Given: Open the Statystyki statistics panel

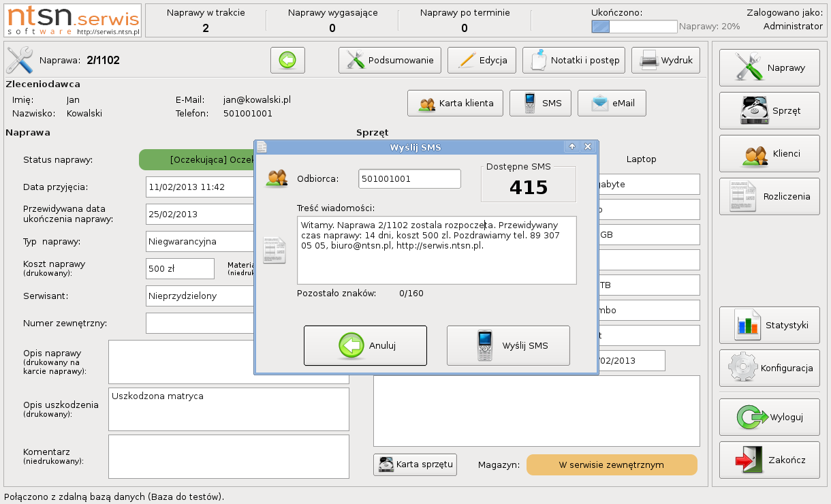Looking at the screenshot, I should coord(769,326).
